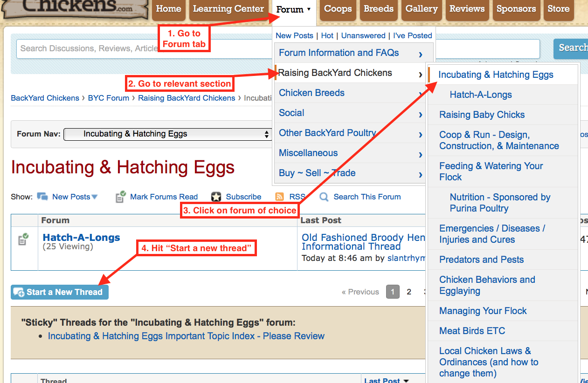Select Raising Baby Chicks from submenu

[x=482, y=115]
